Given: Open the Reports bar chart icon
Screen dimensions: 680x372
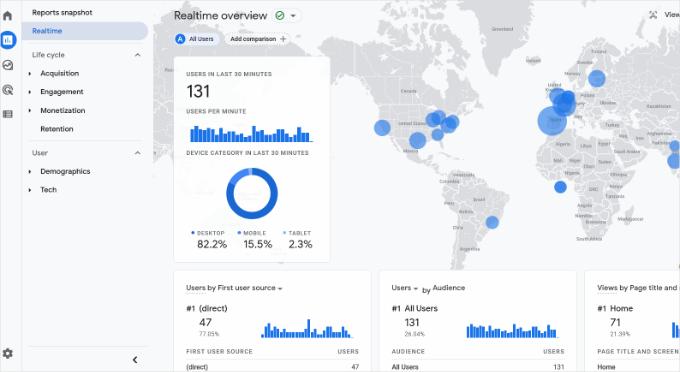Looking at the screenshot, I should (x=8, y=40).
